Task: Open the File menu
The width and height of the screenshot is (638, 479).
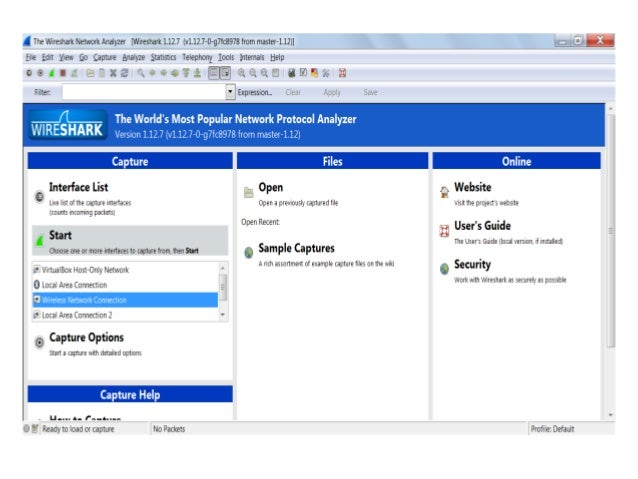Action: coord(31,57)
